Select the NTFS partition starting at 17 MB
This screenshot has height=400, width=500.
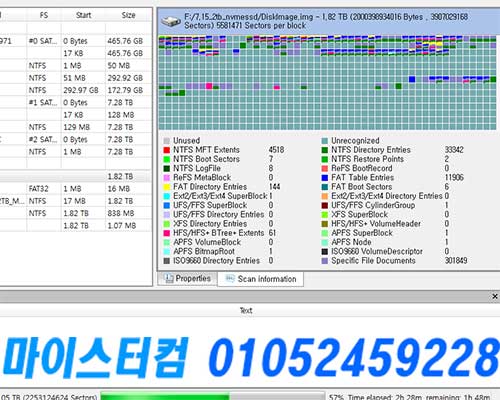tap(76, 201)
